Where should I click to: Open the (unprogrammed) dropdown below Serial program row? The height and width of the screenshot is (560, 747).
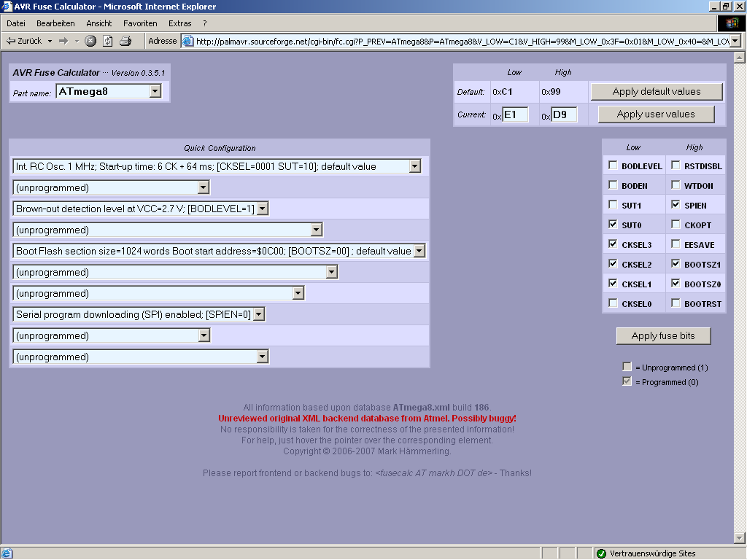pos(204,335)
